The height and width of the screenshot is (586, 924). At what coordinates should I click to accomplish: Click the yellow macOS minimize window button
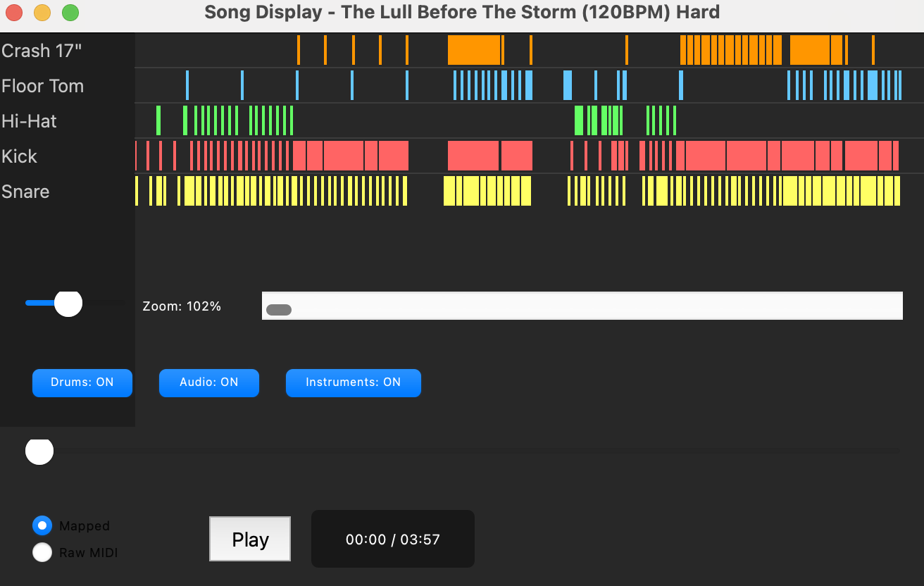42,13
